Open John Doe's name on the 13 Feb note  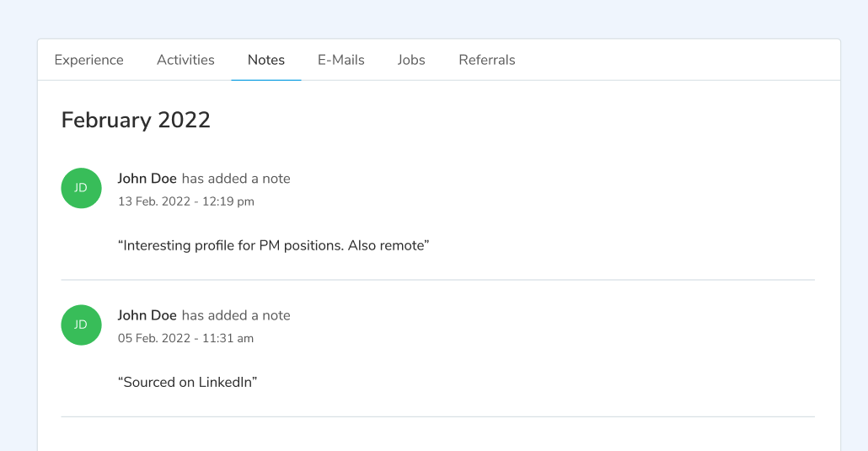(x=147, y=179)
